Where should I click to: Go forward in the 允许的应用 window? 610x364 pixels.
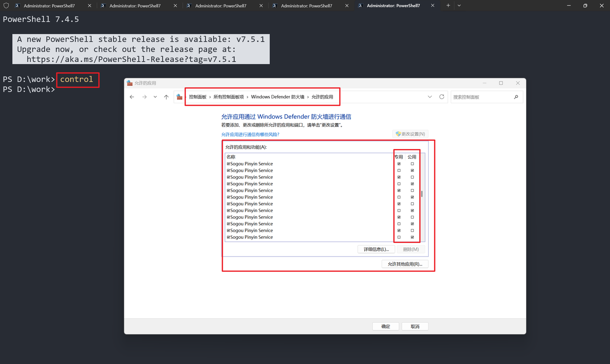[x=144, y=97]
